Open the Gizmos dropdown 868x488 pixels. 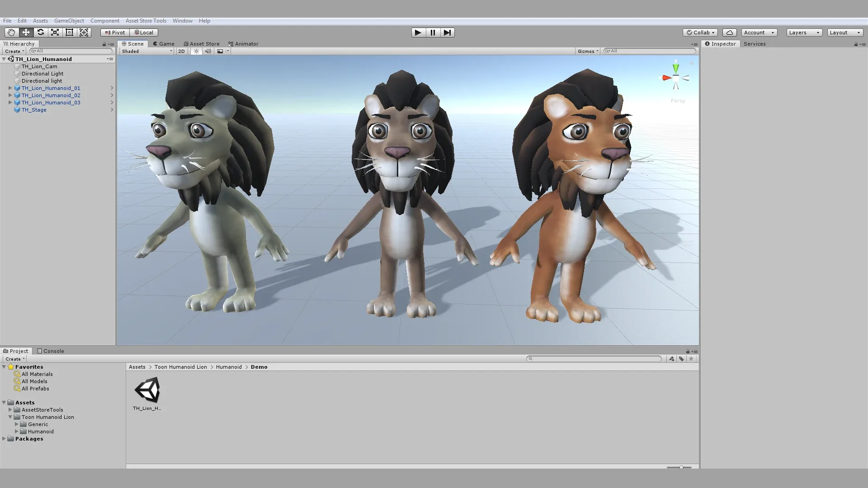(x=588, y=51)
